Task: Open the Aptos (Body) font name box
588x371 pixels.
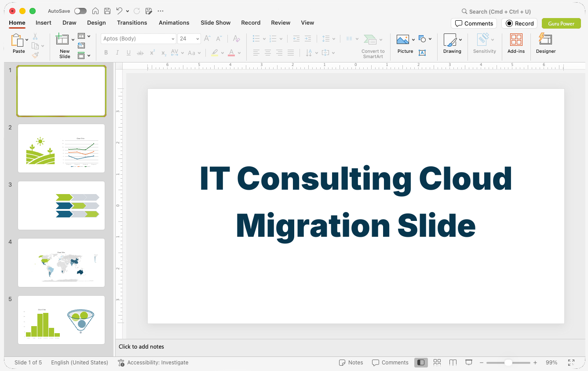Action: [x=139, y=39]
